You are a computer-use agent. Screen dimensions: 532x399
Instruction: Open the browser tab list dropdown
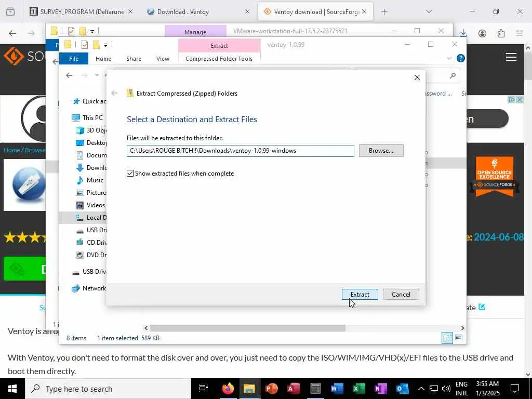click(429, 11)
